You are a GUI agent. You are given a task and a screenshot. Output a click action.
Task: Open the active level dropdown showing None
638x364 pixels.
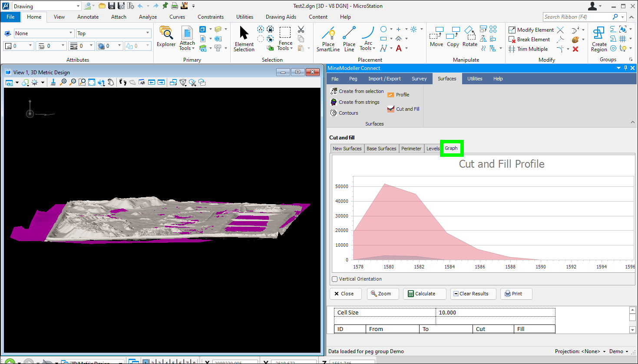(x=71, y=33)
